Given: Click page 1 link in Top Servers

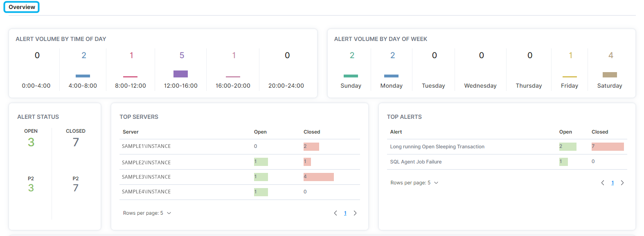Looking at the screenshot, I should tap(345, 213).
